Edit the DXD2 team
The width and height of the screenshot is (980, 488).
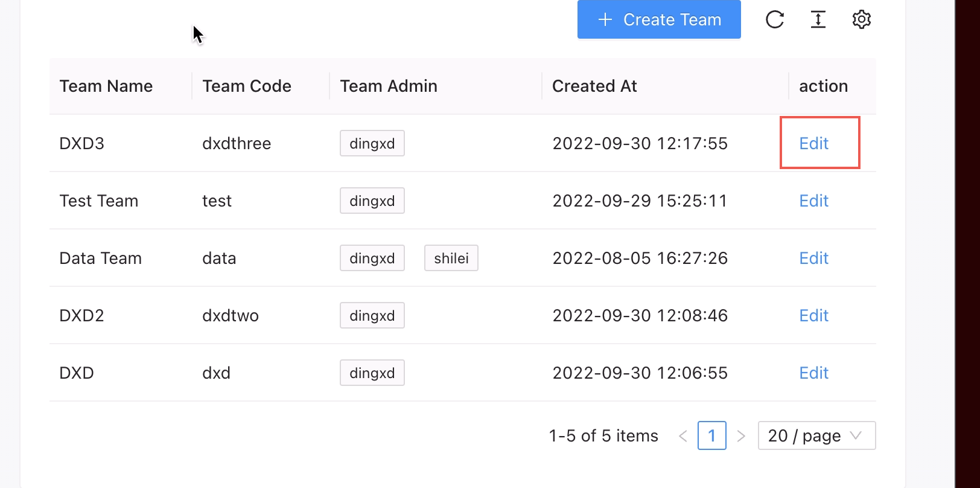point(813,316)
